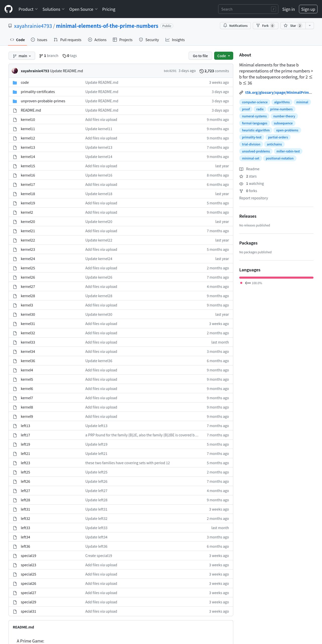The image size is (322, 644).
Task: Open xayahrainie4793's avatar thumbnail
Action: (x=15, y=71)
